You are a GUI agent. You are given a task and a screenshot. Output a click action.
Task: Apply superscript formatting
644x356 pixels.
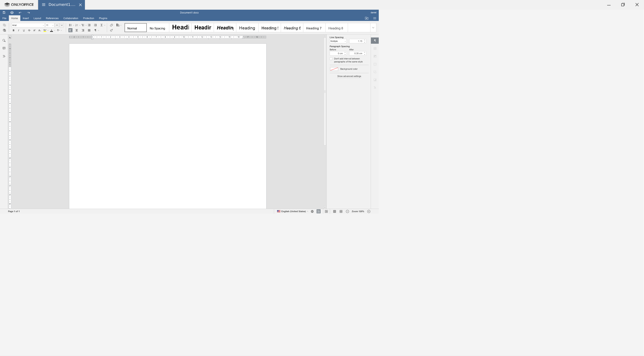tap(34, 30)
